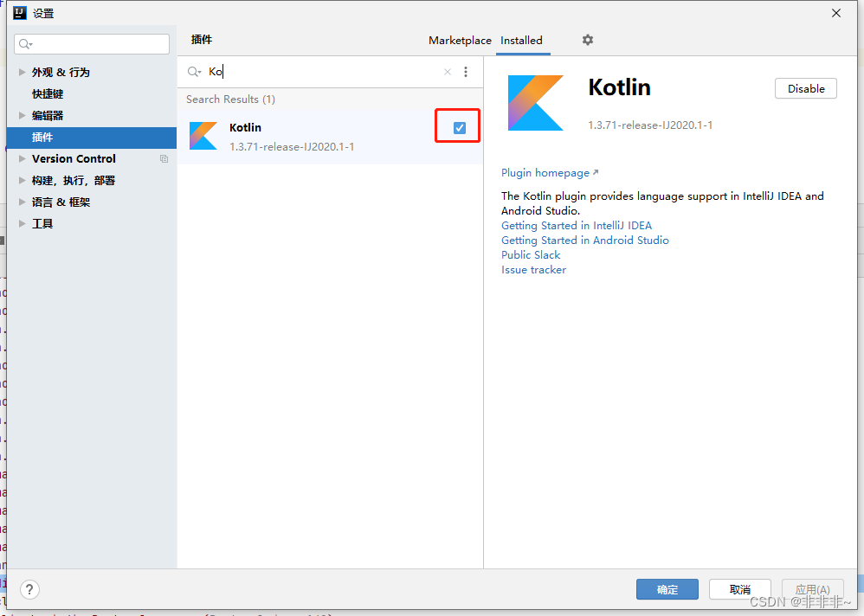The width and height of the screenshot is (864, 616).
Task: Expand the 编辑器 settings section
Action: [x=22, y=115]
